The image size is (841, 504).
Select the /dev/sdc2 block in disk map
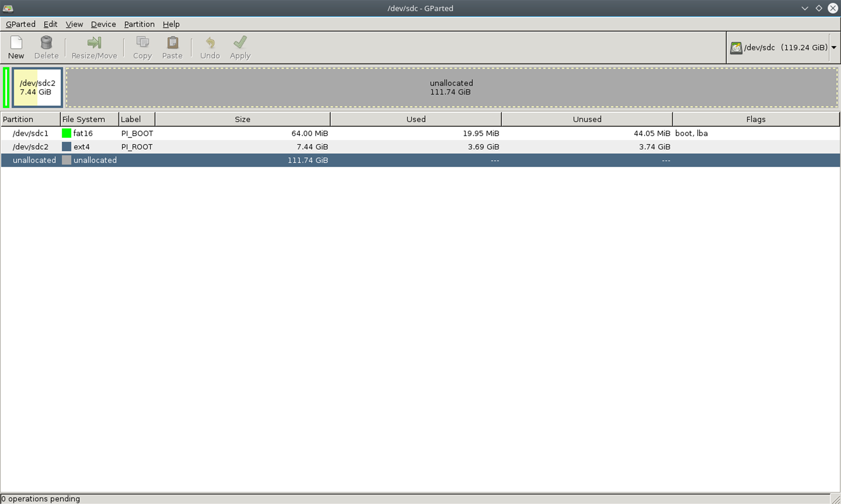(37, 88)
